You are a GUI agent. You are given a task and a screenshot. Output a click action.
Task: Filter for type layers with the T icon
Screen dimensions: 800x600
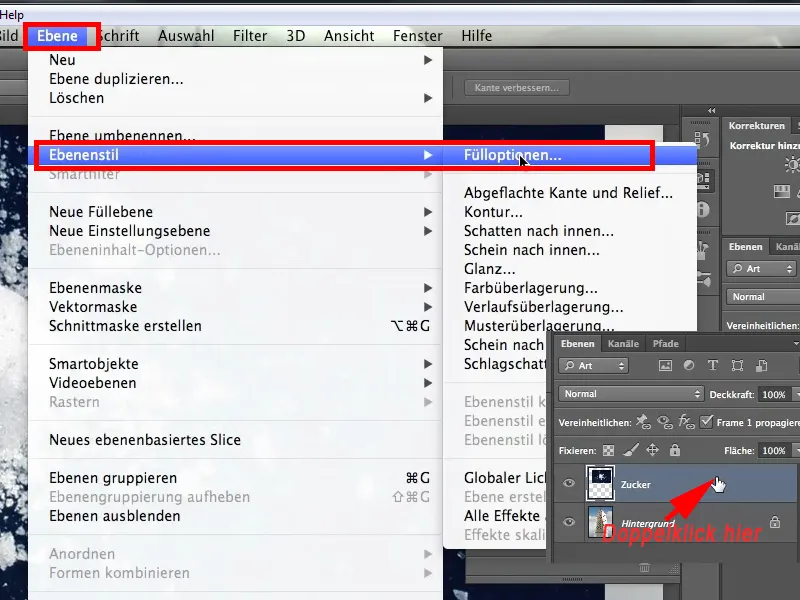pos(713,365)
